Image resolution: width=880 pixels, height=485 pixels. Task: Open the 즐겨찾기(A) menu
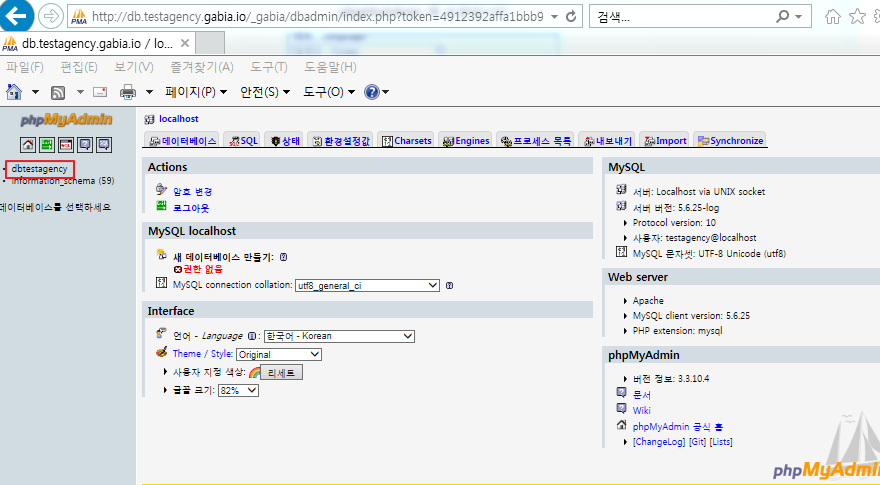click(x=202, y=67)
